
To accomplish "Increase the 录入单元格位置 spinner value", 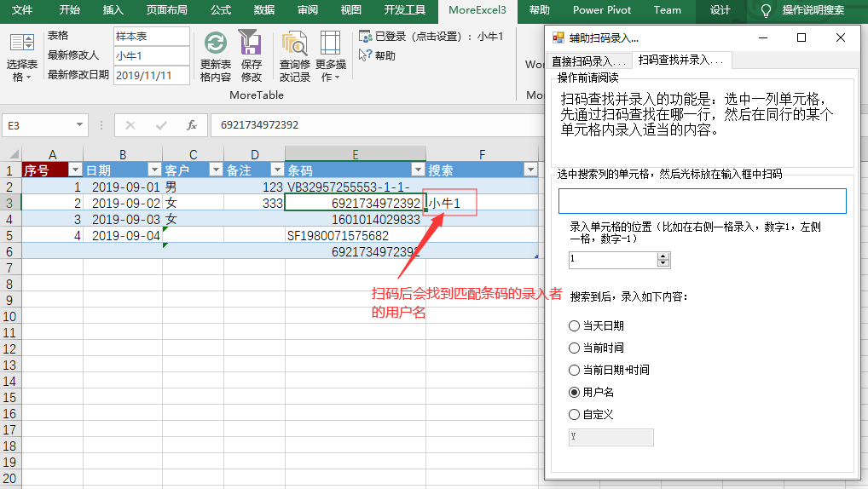I will point(663,256).
